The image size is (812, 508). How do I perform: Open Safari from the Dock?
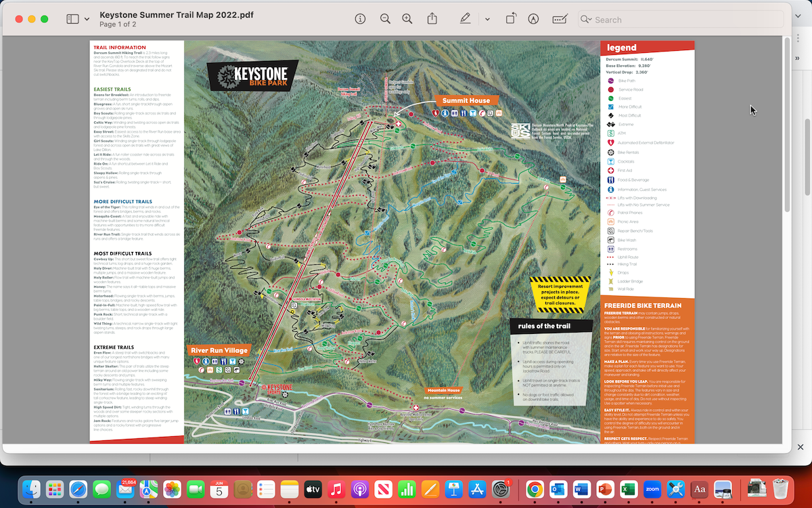tap(78, 489)
